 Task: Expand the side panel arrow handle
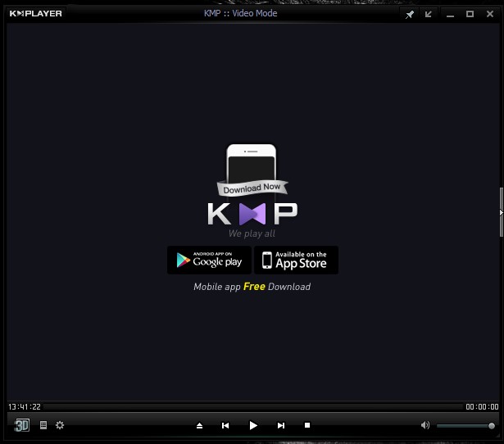click(x=501, y=212)
